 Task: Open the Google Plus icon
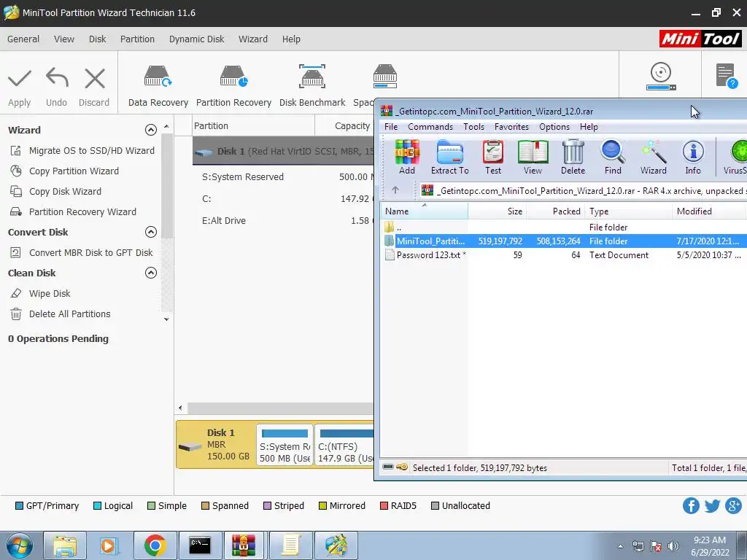734,505
